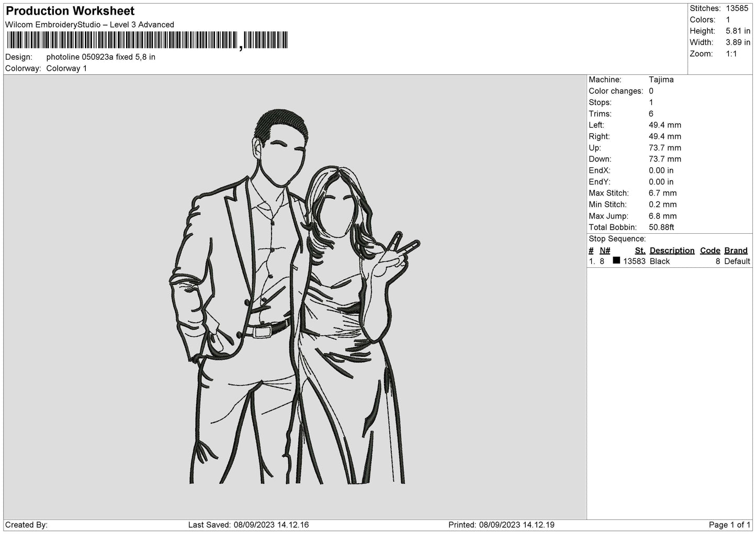The width and height of the screenshot is (756, 534).
Task: Click 'Wilcom EmbroideryStudio – Level 3 Advanced' text
Action: (x=89, y=25)
